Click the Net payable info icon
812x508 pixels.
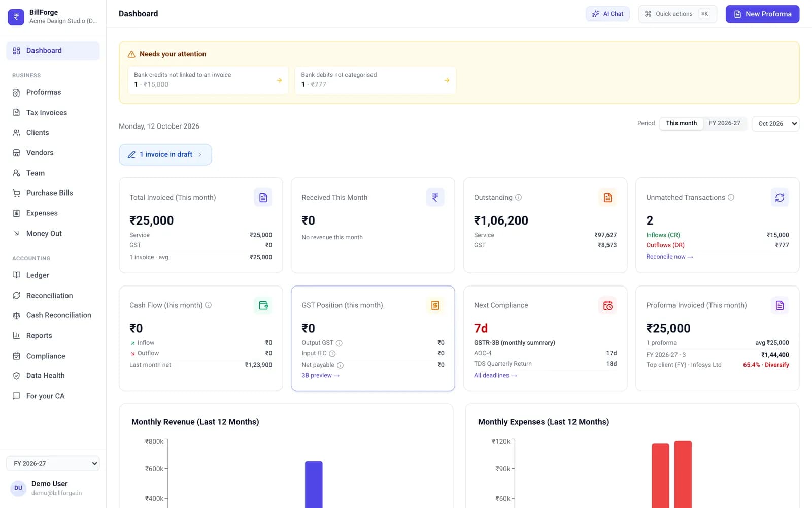click(340, 365)
